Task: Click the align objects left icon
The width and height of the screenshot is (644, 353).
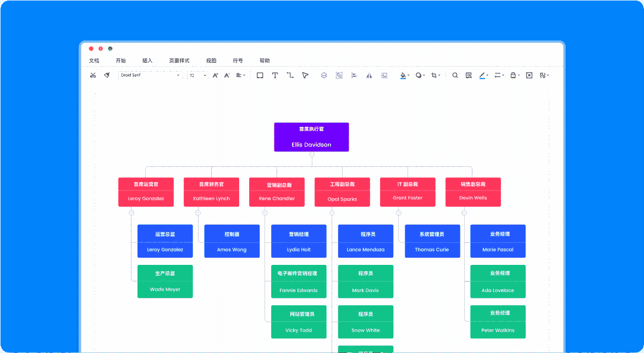Action: tap(354, 75)
